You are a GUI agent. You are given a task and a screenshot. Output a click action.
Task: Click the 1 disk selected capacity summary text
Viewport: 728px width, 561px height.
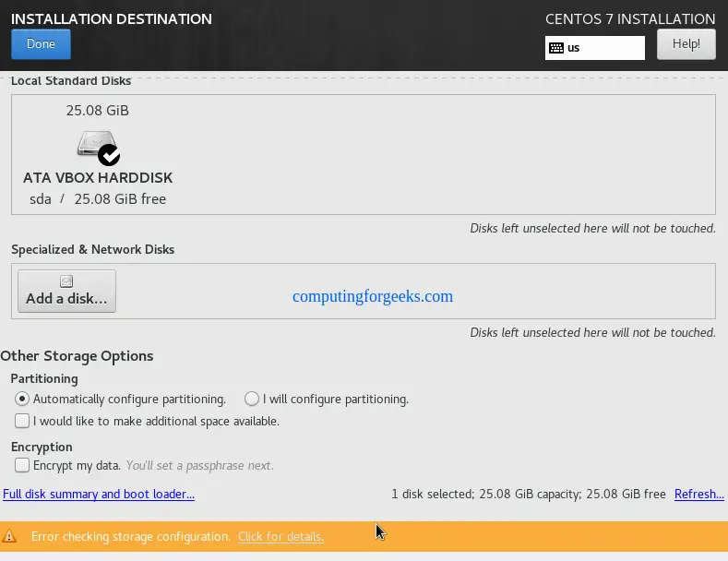(529, 495)
